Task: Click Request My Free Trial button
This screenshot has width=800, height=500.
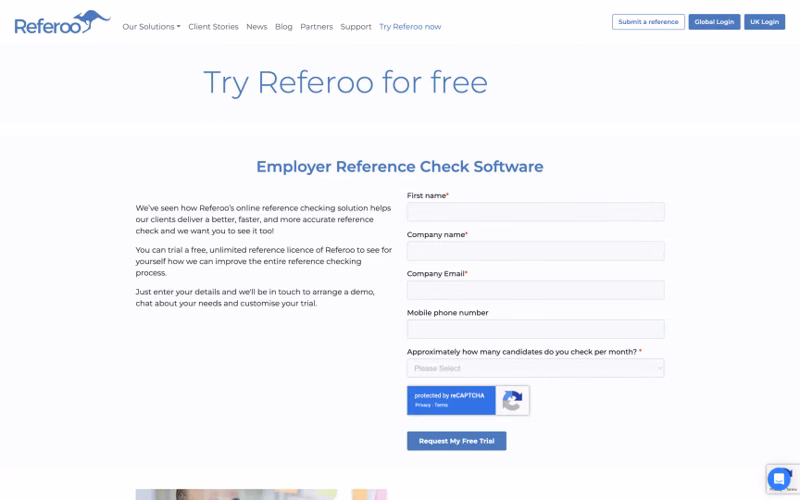Action: point(456,441)
